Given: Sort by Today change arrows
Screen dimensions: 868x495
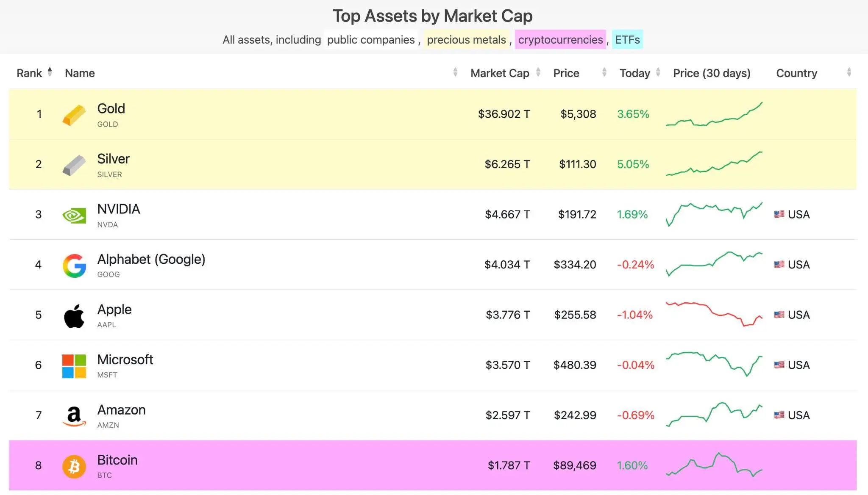Looking at the screenshot, I should [x=658, y=72].
